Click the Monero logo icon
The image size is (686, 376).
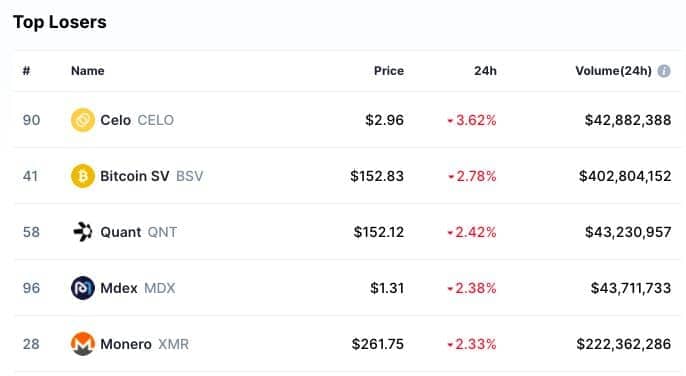[x=83, y=344]
